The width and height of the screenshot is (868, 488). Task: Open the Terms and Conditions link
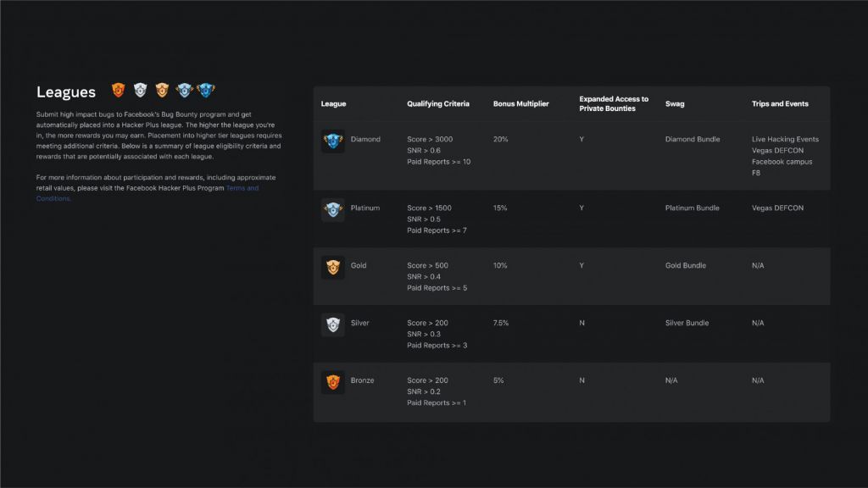pos(242,188)
